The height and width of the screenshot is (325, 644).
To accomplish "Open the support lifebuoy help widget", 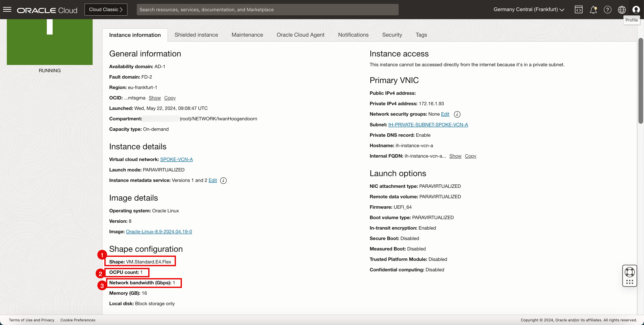I will point(630,272).
